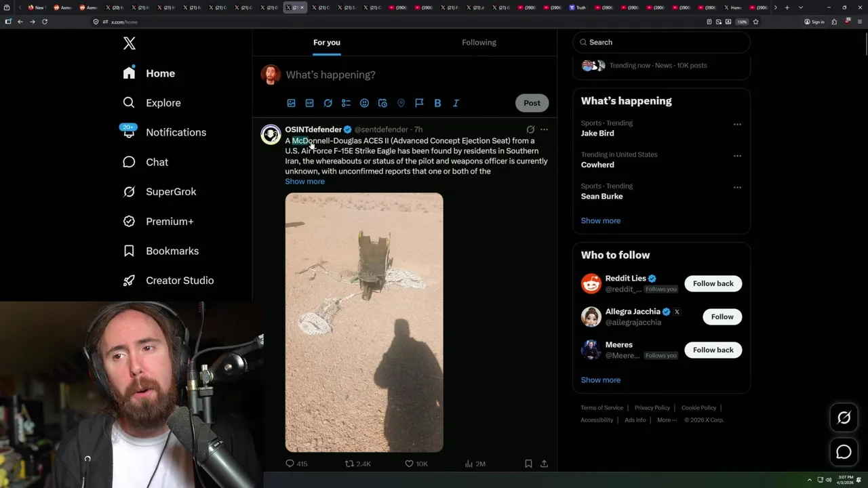Click the Grok explain icon on OSINTdefender post

click(x=530, y=129)
